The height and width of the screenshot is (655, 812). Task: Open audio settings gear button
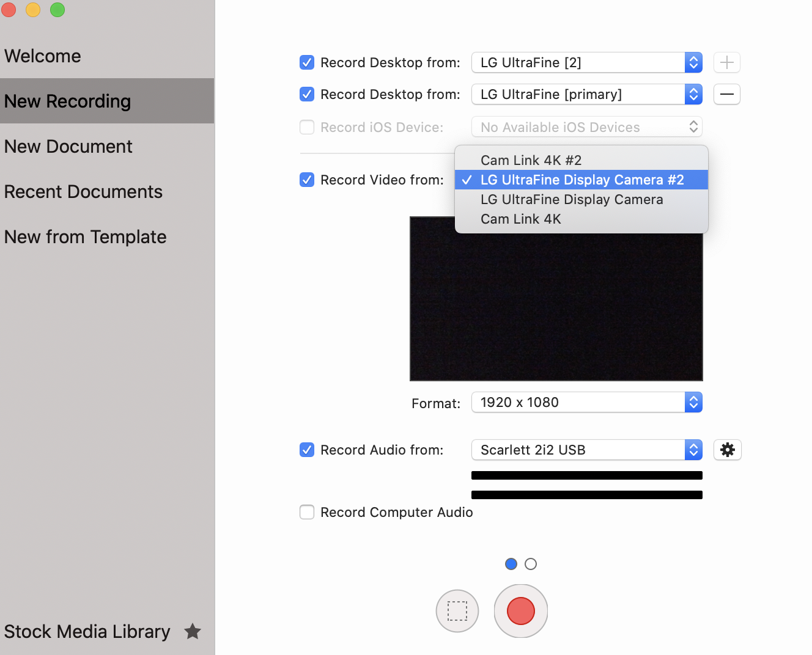[728, 450]
